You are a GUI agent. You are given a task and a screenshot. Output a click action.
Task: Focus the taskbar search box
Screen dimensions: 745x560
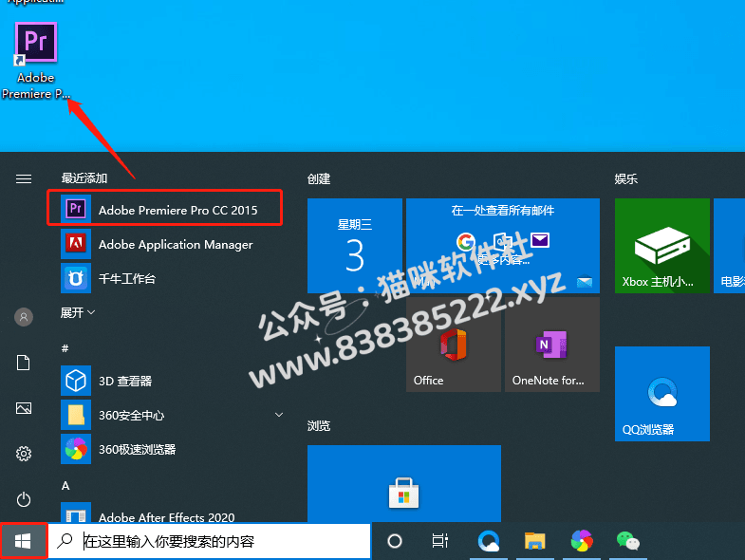click(209, 540)
